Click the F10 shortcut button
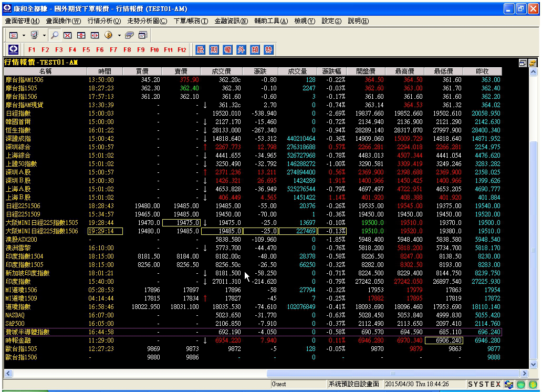The height and width of the screenshot is (392, 542). (154, 50)
